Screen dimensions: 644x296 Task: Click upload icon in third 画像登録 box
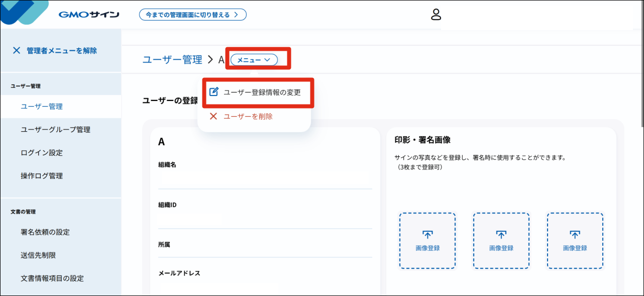point(575,235)
